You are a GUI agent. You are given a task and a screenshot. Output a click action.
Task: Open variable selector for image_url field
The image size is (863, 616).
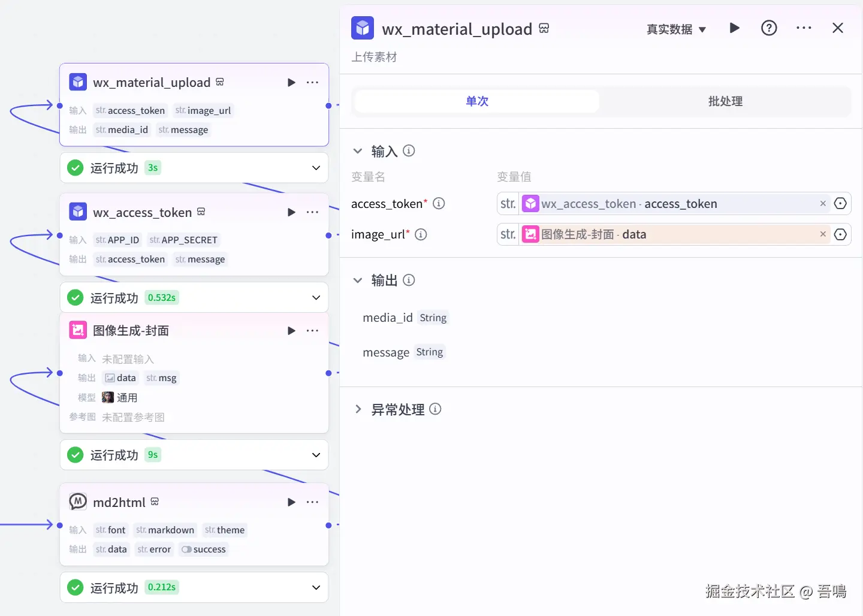[840, 234]
